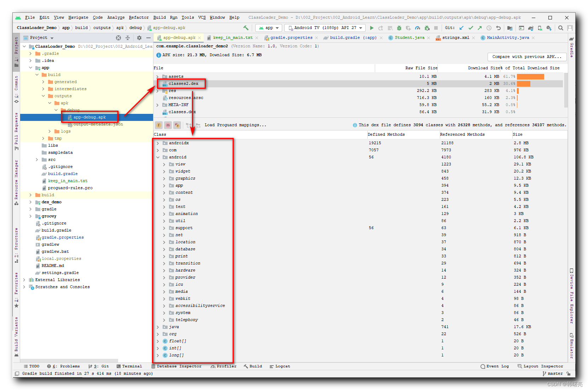Open the Resource Manager side tab
The height and width of the screenshot is (390, 588).
[x=16, y=182]
